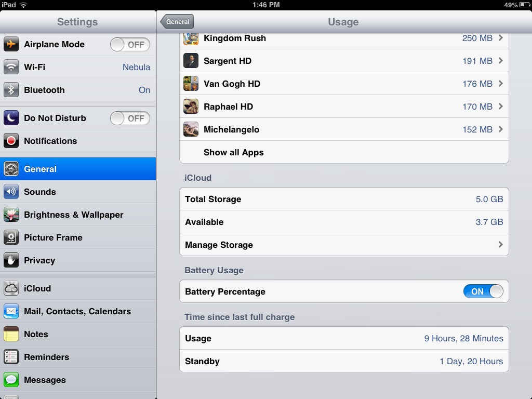Open Mail, Contacts, Calendars settings
The height and width of the screenshot is (399, 532).
click(78, 311)
